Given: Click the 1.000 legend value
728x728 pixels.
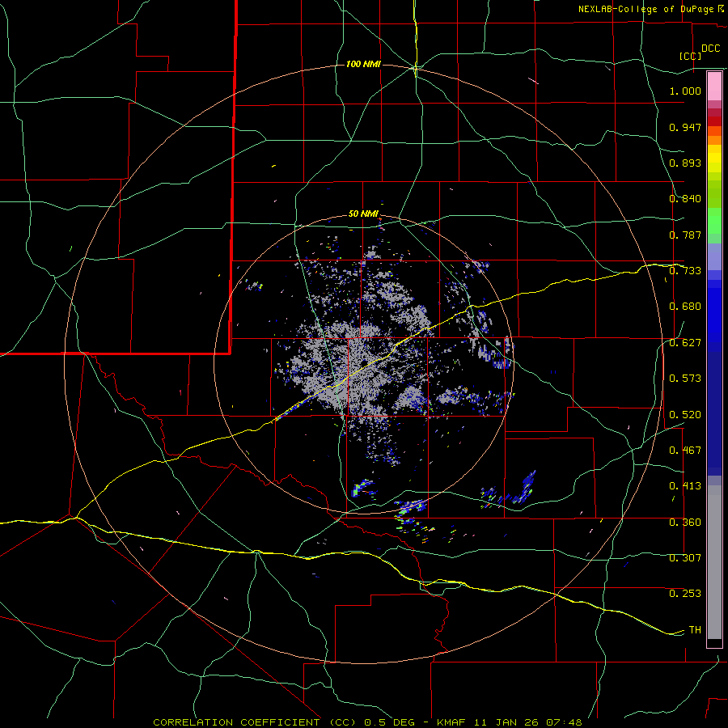Looking at the screenshot, I should click(685, 91).
